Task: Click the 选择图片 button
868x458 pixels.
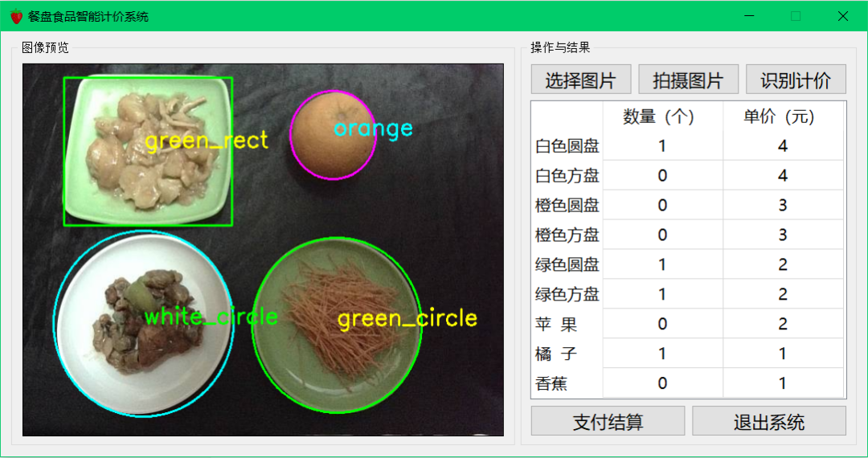Action: tap(581, 80)
